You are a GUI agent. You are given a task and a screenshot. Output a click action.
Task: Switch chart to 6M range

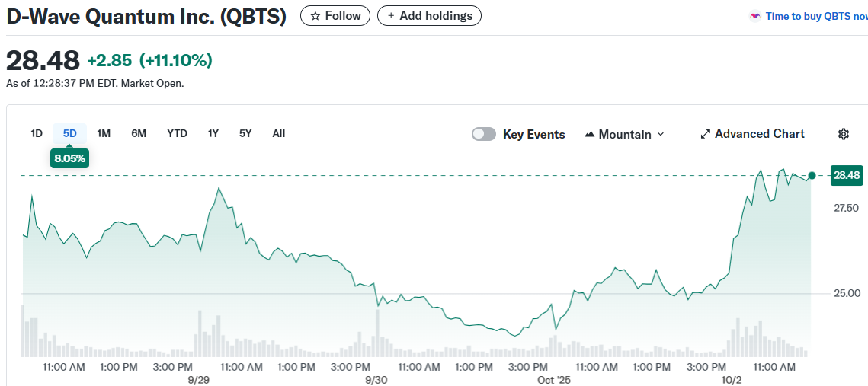point(139,133)
